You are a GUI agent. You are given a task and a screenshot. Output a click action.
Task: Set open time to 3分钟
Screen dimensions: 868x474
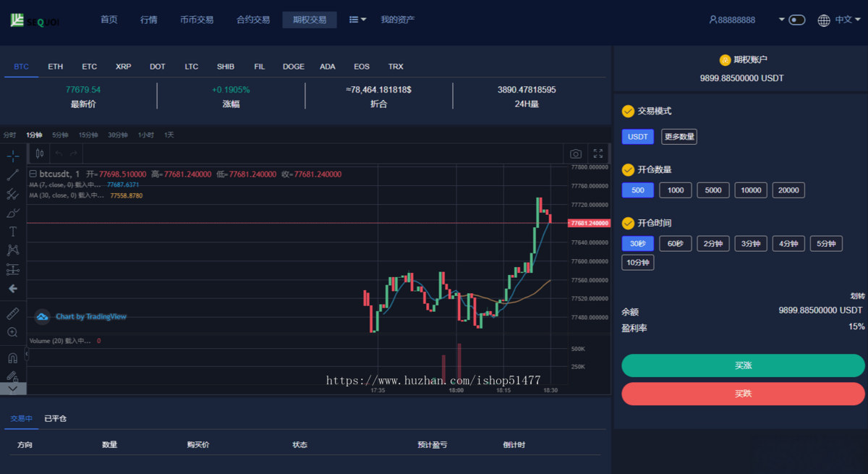[751, 244]
